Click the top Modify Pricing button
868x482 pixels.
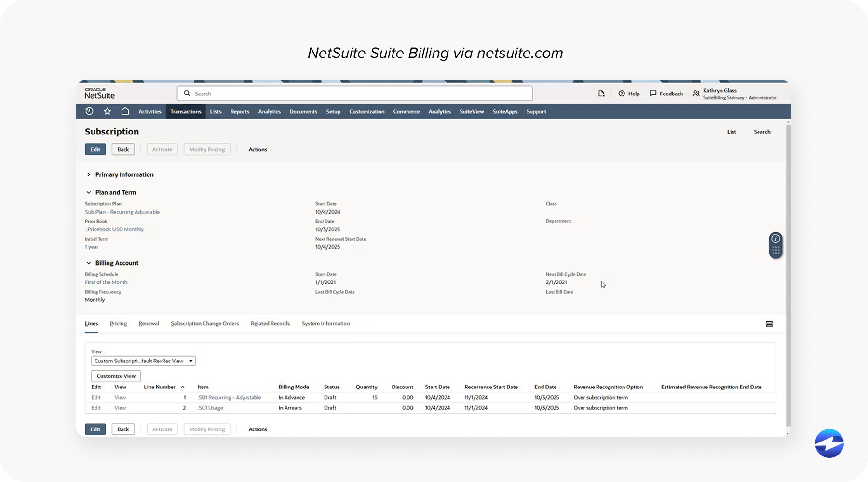207,149
